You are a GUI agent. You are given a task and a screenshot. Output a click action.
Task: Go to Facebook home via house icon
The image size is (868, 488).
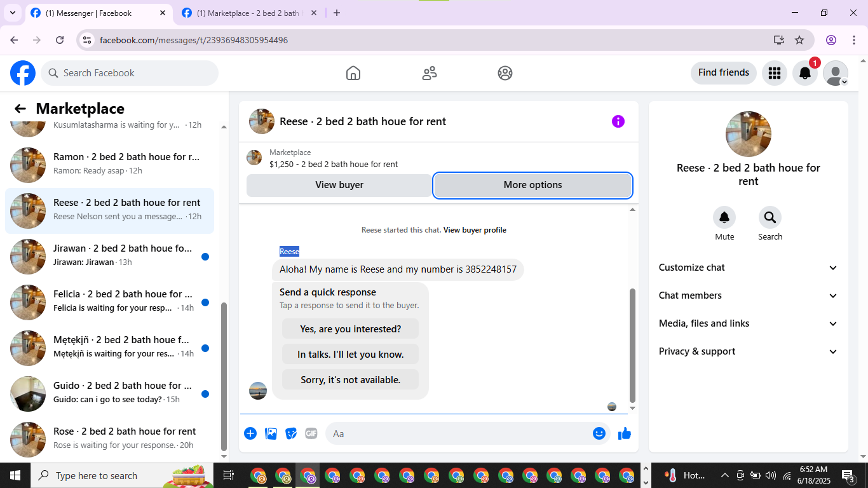[353, 73]
